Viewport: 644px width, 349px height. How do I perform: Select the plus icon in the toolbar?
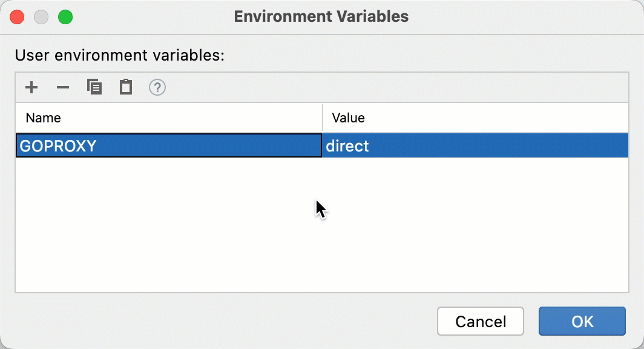point(31,87)
